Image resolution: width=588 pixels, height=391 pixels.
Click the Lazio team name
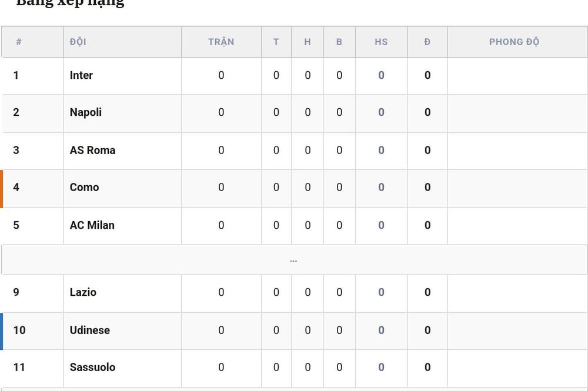83,292
